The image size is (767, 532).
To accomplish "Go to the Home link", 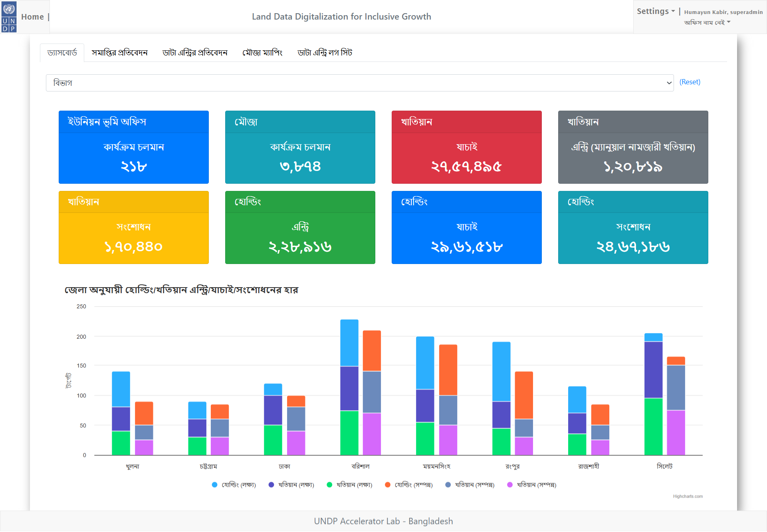I will (x=32, y=17).
